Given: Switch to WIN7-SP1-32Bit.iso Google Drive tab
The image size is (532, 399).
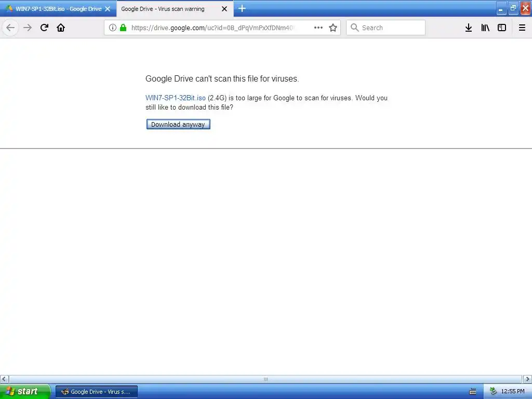Looking at the screenshot, I should pos(58,9).
